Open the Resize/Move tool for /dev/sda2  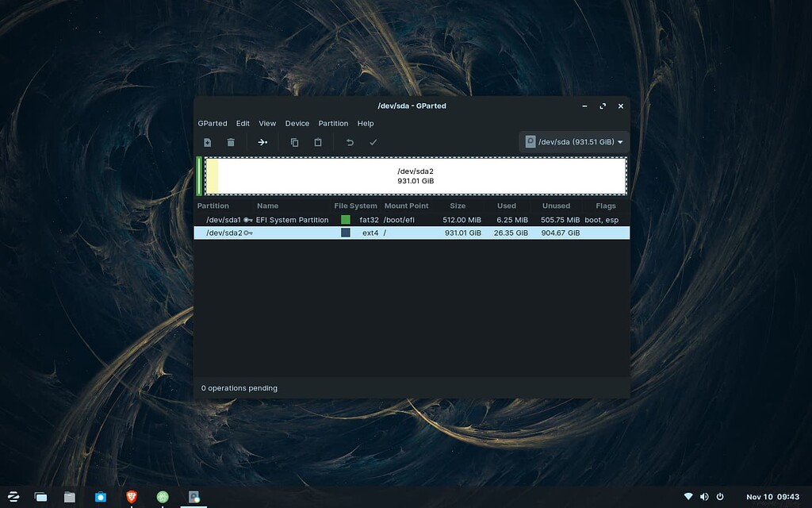pos(262,142)
